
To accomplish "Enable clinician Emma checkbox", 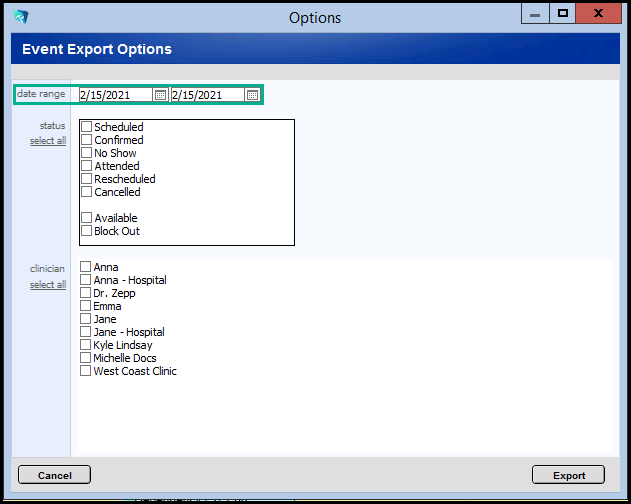I will point(85,306).
